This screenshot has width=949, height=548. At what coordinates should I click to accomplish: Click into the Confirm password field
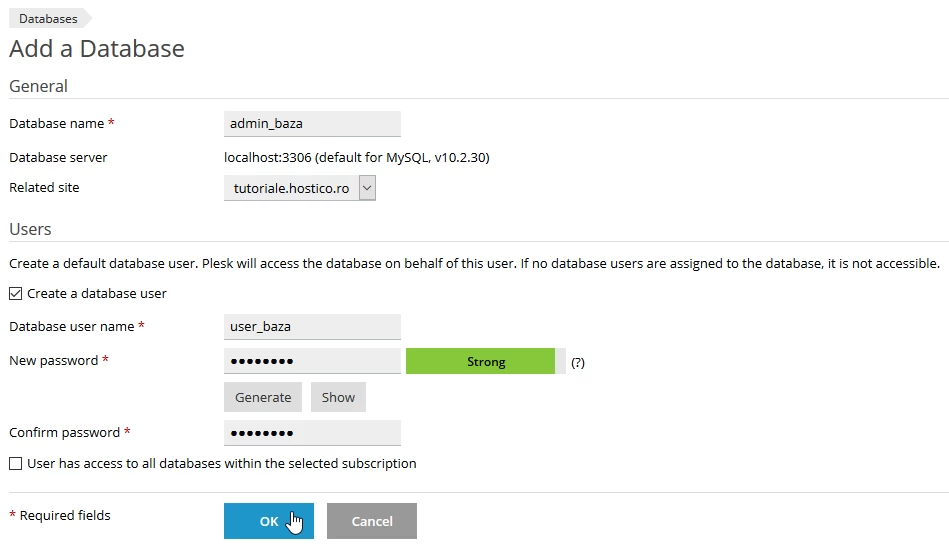[x=312, y=433]
